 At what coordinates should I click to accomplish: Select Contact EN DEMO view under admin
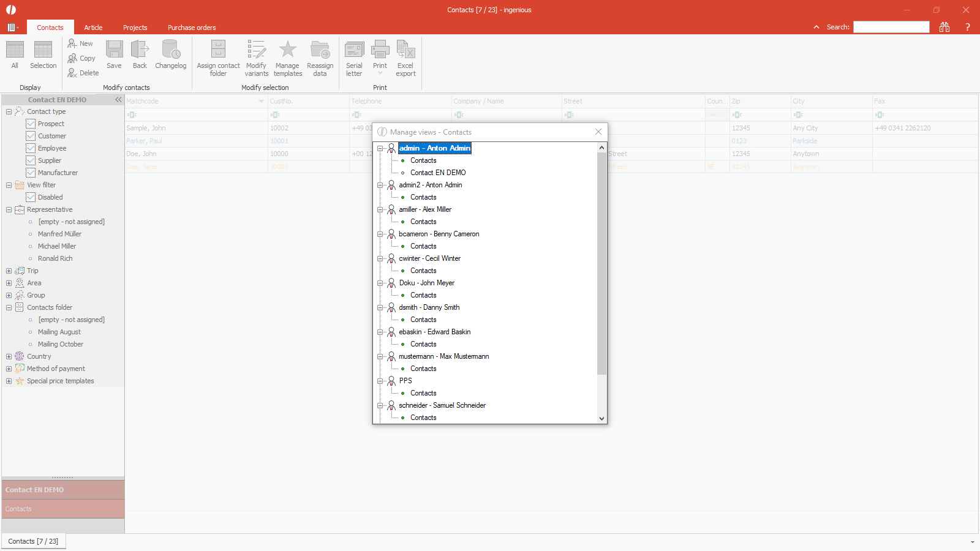437,173
